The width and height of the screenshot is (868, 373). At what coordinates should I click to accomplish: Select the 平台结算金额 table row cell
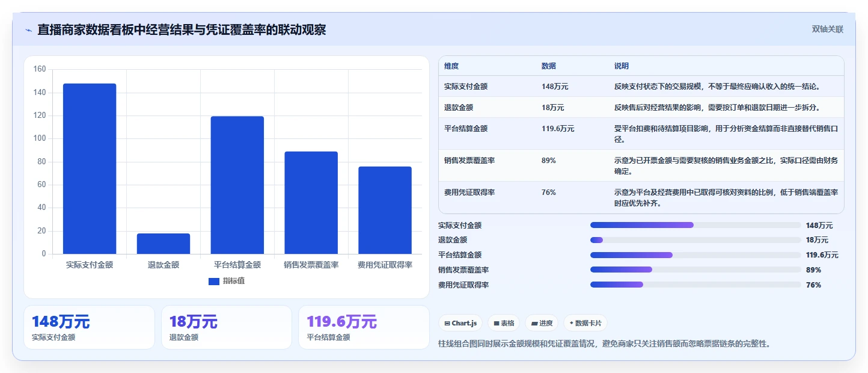coord(466,129)
